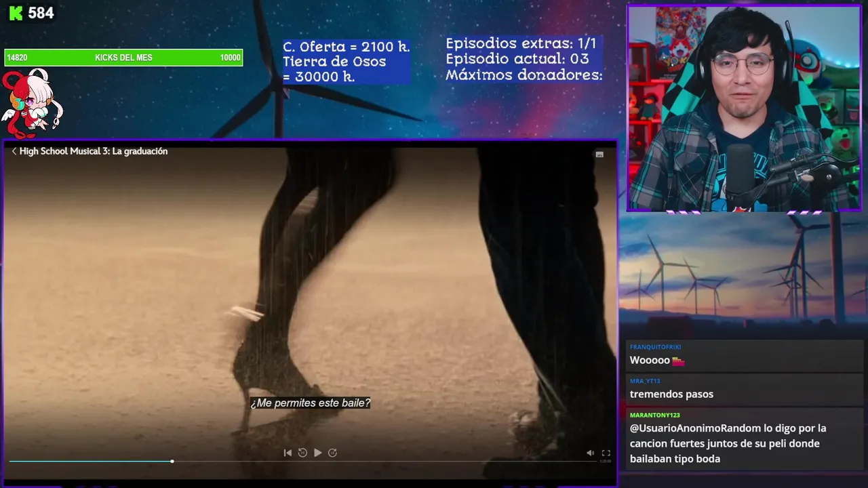Select chat username MRA_YT13
868x488 pixels.
tap(645, 381)
